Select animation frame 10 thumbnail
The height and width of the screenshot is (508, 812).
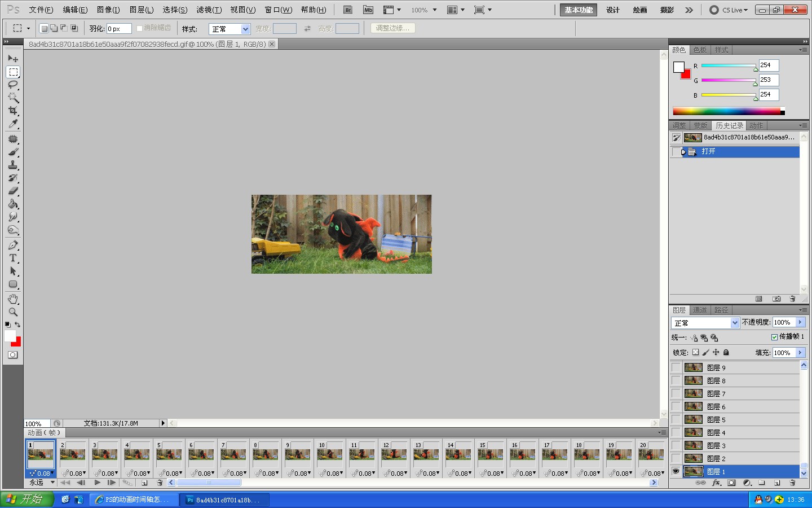point(330,454)
